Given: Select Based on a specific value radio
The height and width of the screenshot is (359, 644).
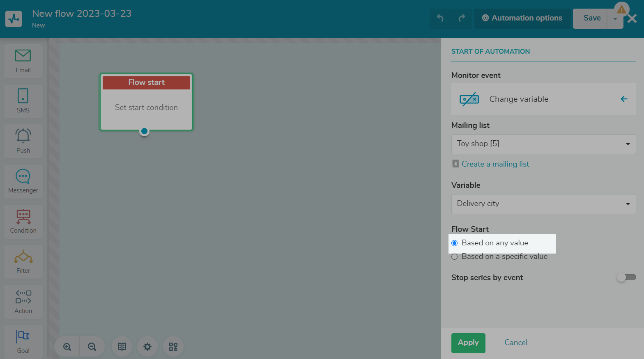Looking at the screenshot, I should tap(455, 257).
